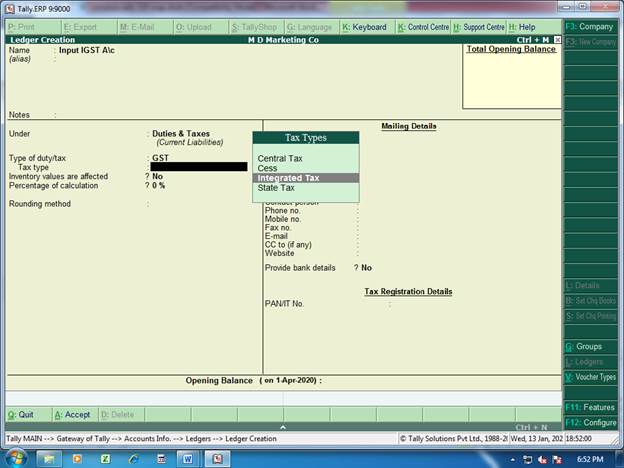
Task: Click the Language toolbar option
Action: [312, 27]
